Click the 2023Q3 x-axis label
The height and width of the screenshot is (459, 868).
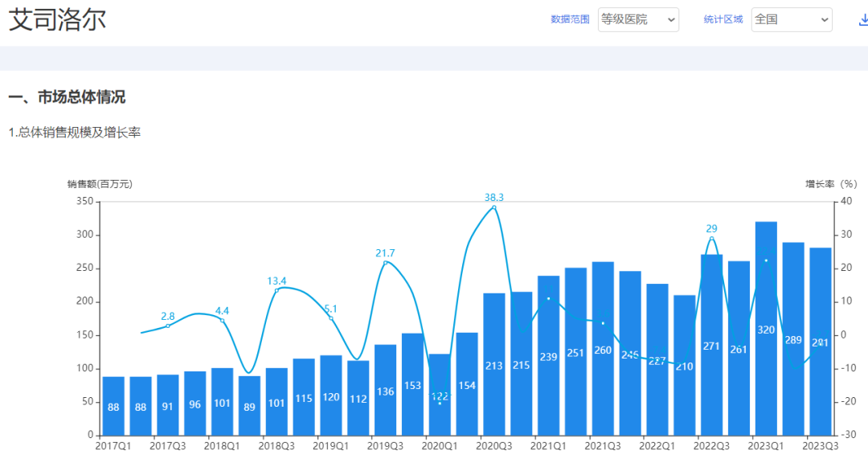click(x=821, y=446)
